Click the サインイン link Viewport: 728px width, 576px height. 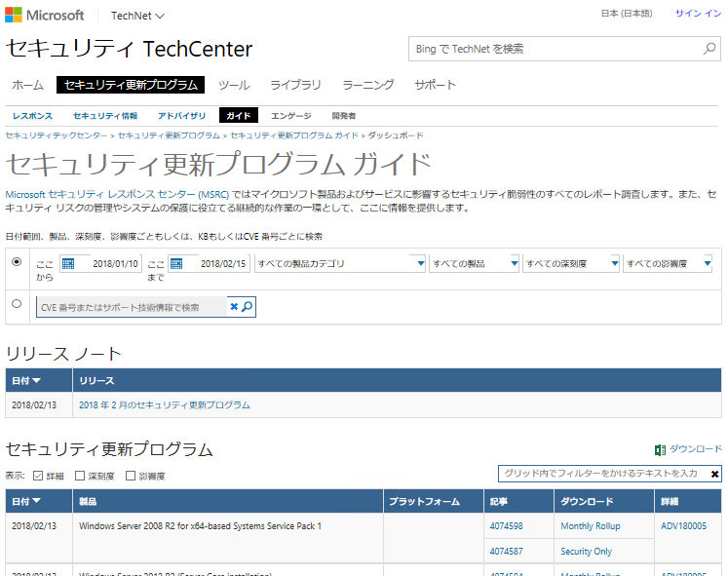point(698,14)
